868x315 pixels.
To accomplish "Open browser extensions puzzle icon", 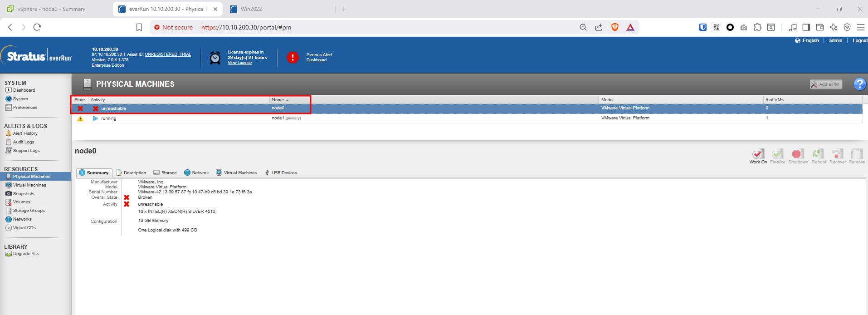I will coord(757,27).
